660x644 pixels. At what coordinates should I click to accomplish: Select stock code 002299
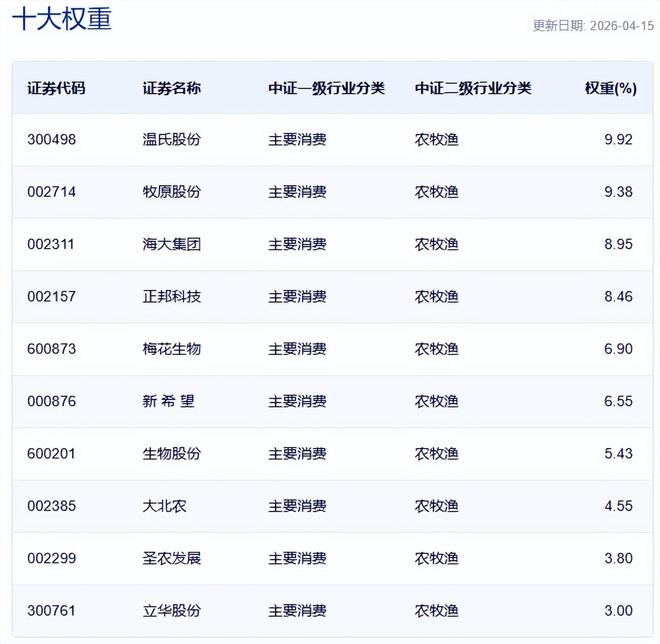pyautogui.click(x=52, y=559)
